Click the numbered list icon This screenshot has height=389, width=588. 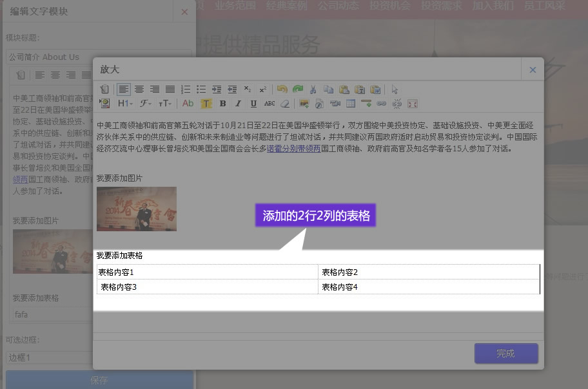pyautogui.click(x=186, y=90)
